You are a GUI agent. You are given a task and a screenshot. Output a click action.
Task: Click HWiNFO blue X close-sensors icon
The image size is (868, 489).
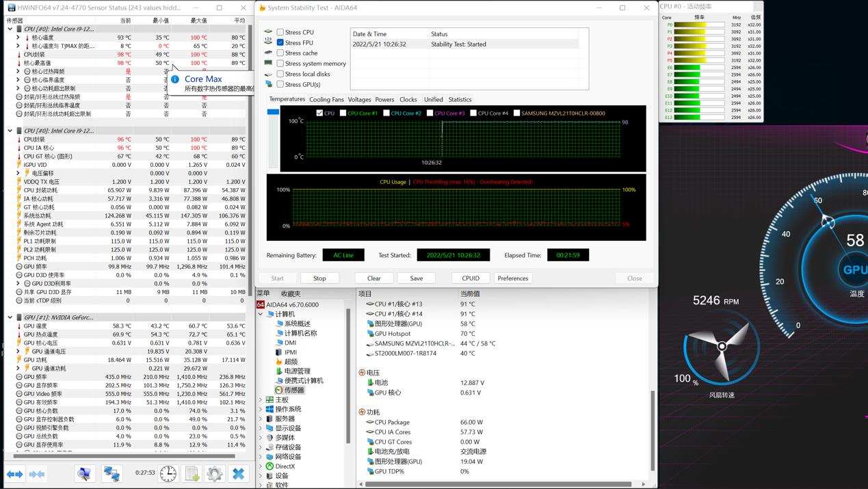pos(238,473)
